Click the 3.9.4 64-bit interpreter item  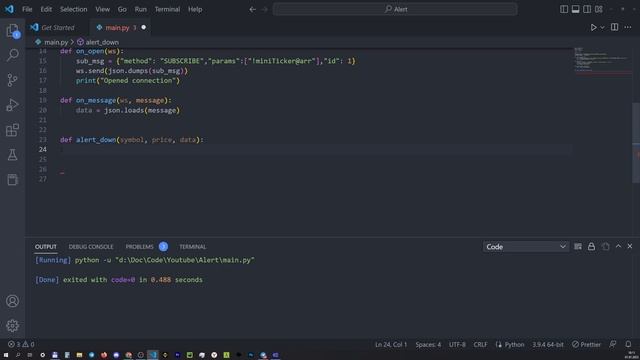click(x=548, y=344)
